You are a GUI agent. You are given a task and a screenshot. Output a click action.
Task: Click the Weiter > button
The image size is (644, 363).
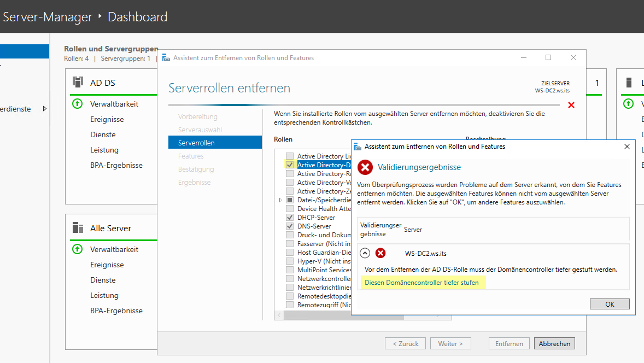tap(450, 343)
